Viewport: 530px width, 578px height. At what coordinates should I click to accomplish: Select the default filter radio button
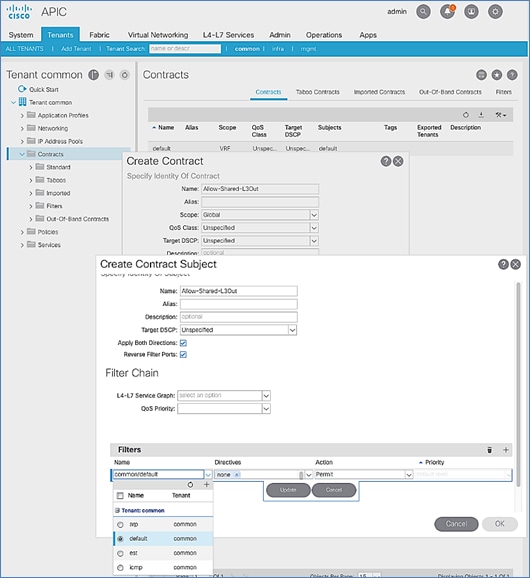[x=120, y=539]
